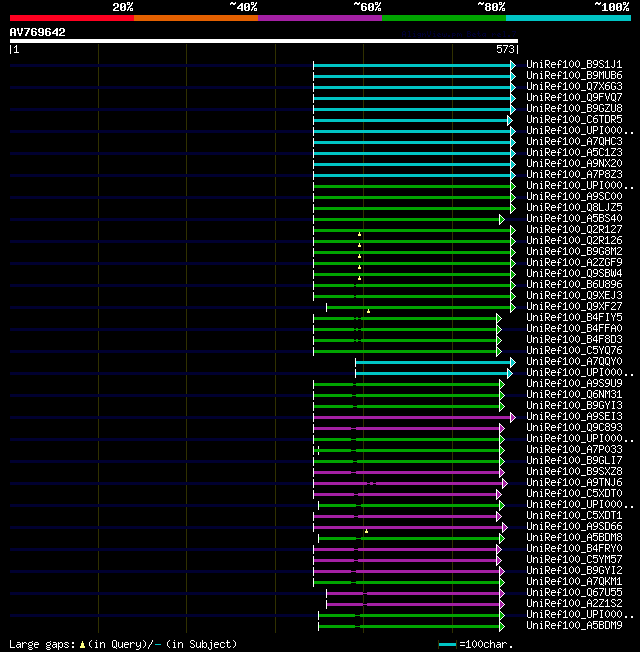Pick the UniRef100_C5YQ76 label

point(574,351)
